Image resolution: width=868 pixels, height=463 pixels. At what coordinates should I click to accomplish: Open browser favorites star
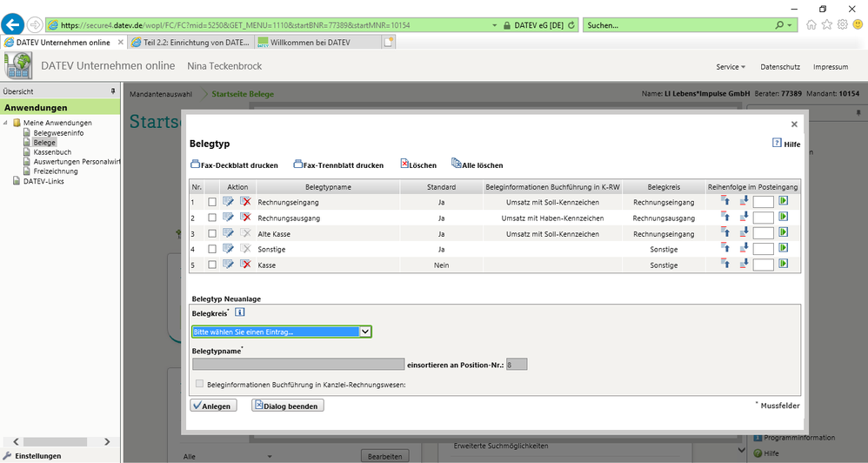(826, 24)
